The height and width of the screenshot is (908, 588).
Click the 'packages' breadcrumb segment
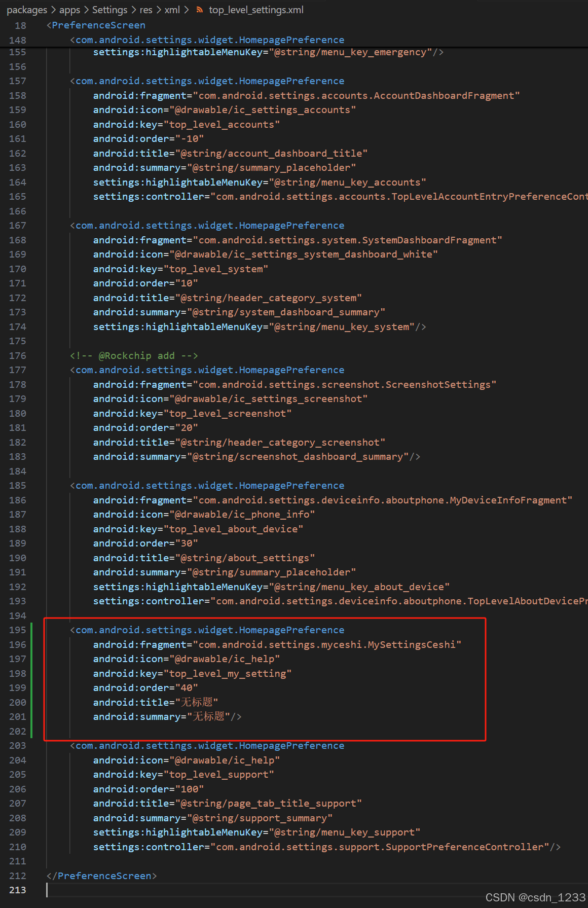(x=26, y=10)
